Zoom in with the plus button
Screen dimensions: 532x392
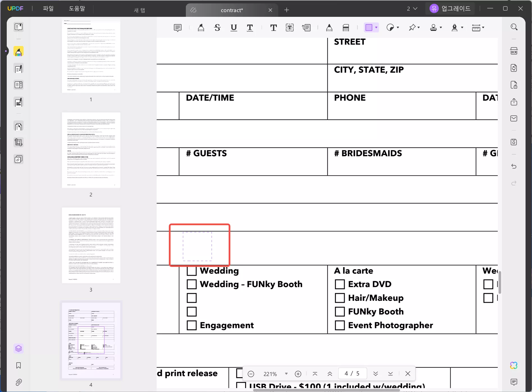(298, 374)
